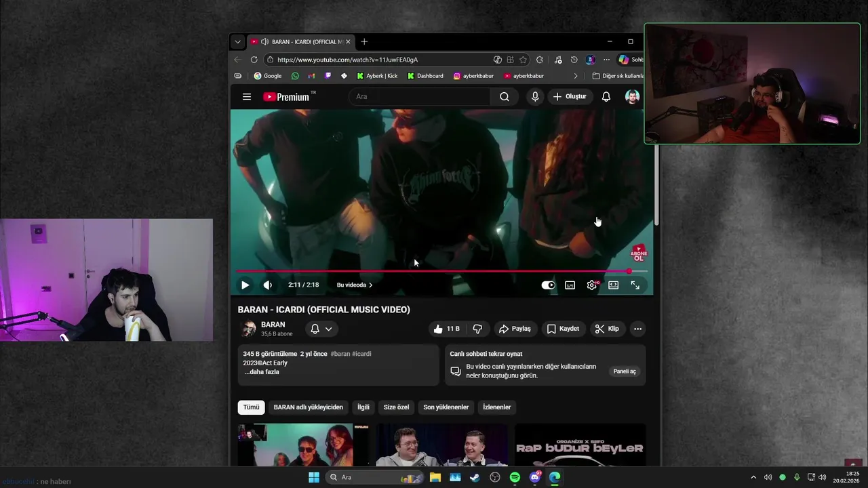Open the BARAN channel name link

[x=273, y=325]
